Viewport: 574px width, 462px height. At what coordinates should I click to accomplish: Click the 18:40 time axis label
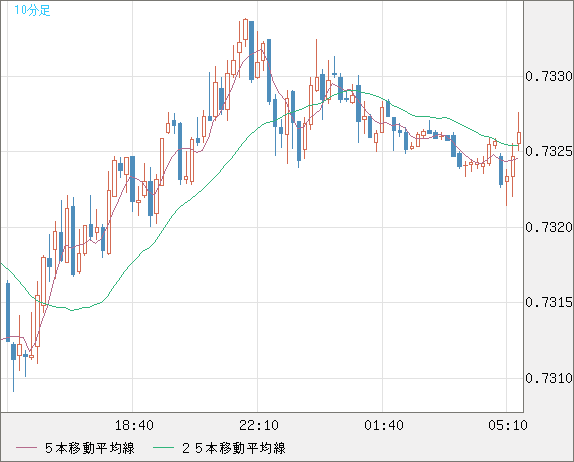(134, 425)
